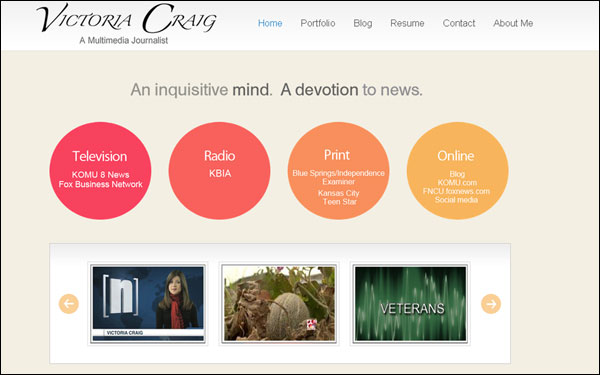Click FNCU.foxnews.com in Online circle

(456, 191)
